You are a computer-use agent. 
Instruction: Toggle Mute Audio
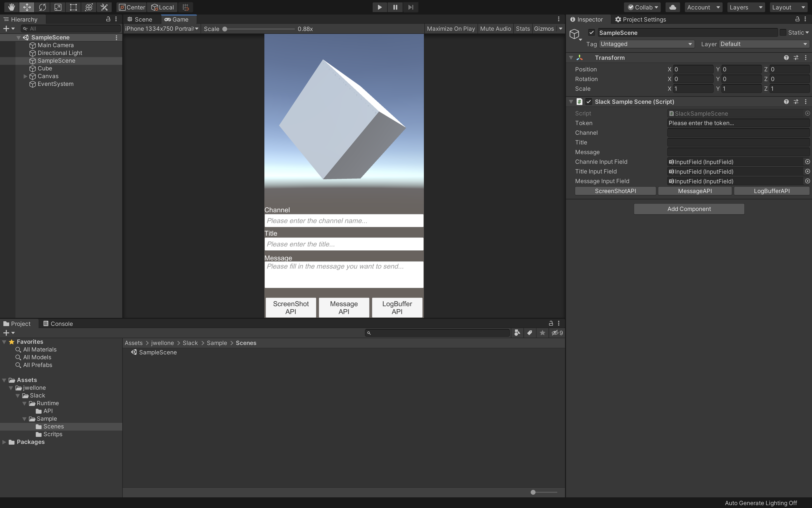pos(495,29)
